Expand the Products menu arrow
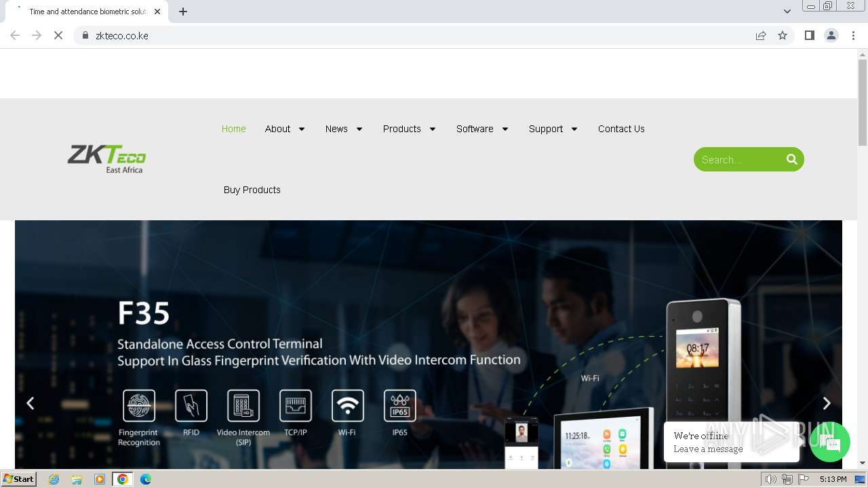The width and height of the screenshot is (868, 488). pyautogui.click(x=433, y=129)
